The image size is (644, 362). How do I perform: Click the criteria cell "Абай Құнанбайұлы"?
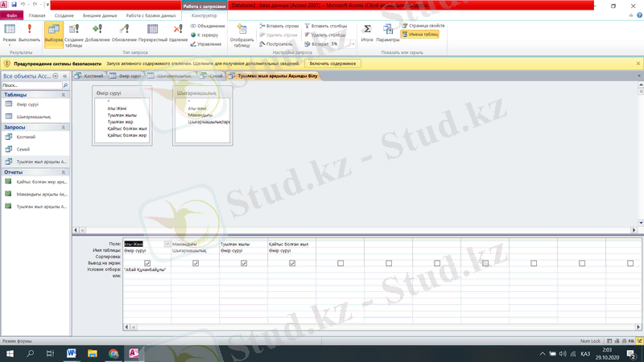[147, 269]
